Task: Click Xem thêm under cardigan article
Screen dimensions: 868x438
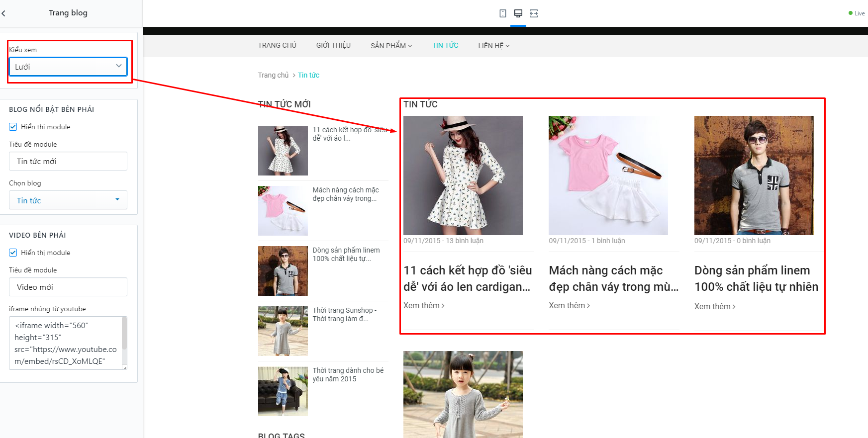Action: click(x=424, y=305)
